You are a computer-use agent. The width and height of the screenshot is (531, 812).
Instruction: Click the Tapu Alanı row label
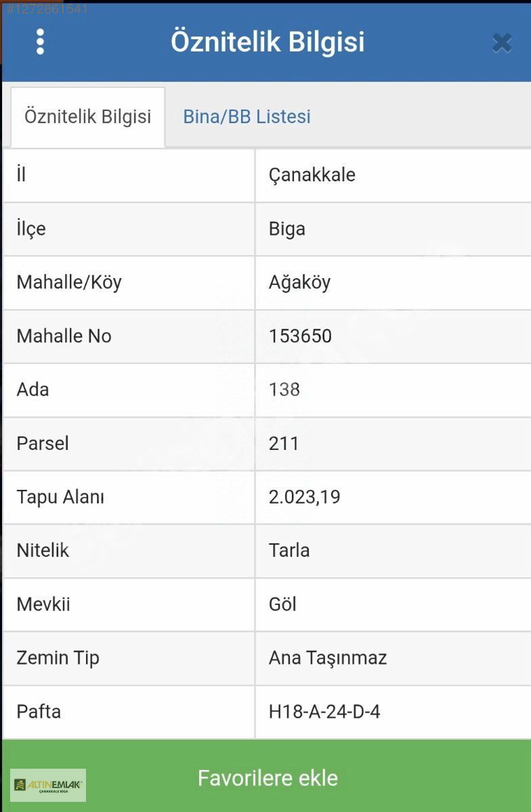[x=60, y=497]
